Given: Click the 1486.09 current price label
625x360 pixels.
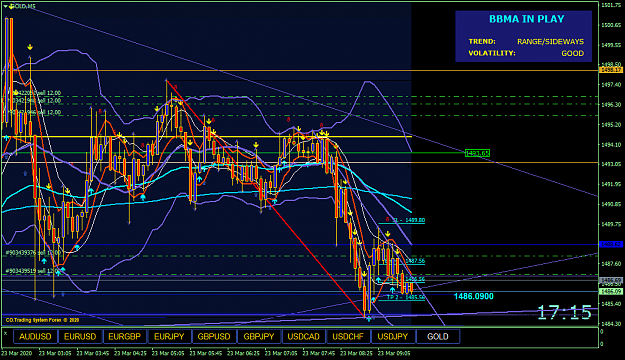Looking at the screenshot, I should (x=610, y=292).
